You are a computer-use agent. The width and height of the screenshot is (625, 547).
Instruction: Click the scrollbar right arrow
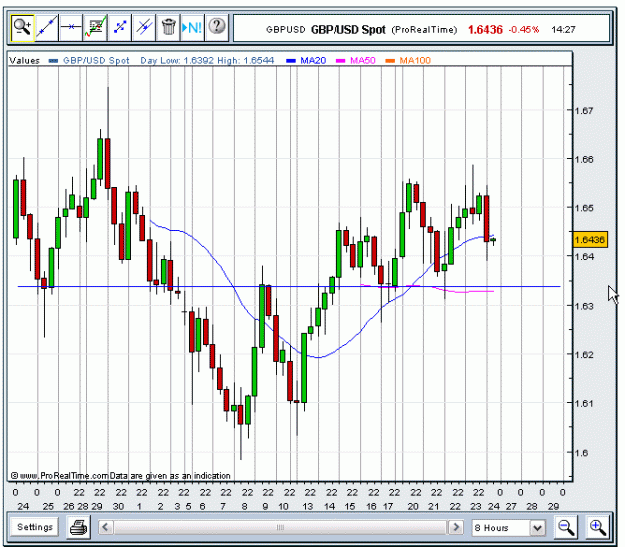[456, 527]
